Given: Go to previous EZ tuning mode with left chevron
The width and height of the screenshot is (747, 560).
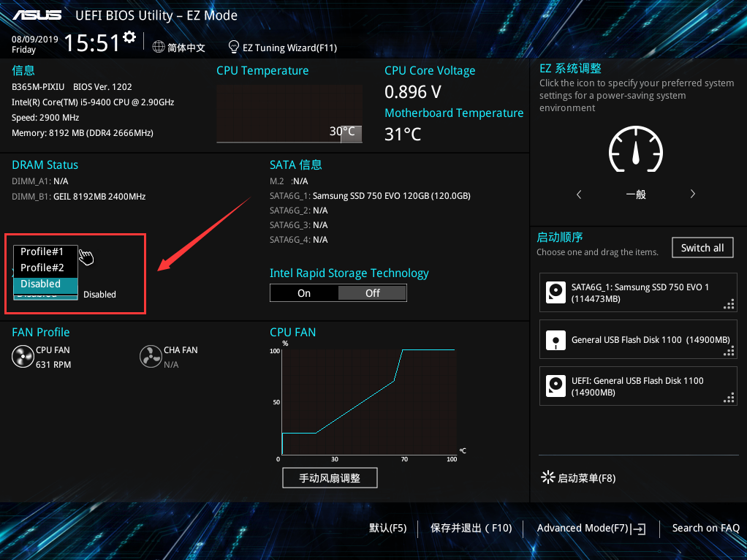Looking at the screenshot, I should point(579,194).
